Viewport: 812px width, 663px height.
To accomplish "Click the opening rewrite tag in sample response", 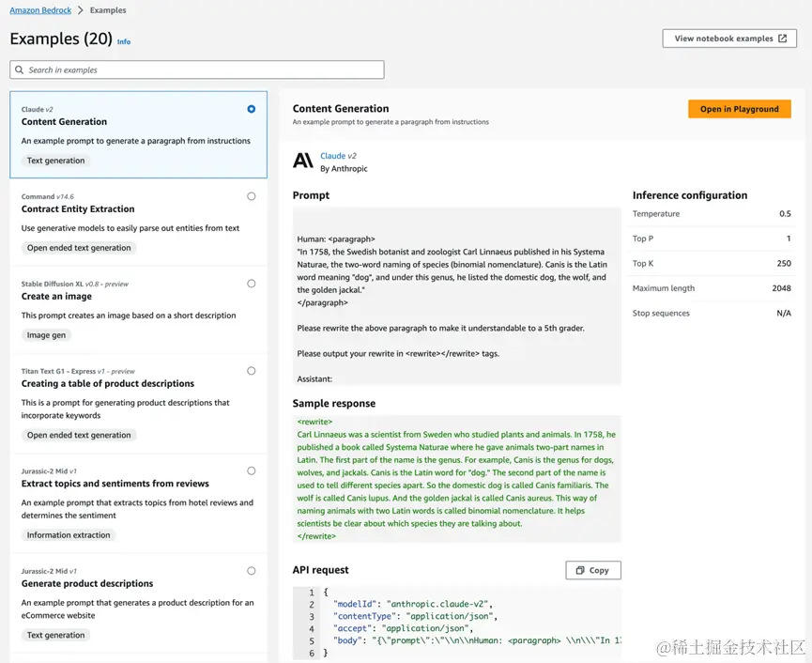I will coord(314,422).
